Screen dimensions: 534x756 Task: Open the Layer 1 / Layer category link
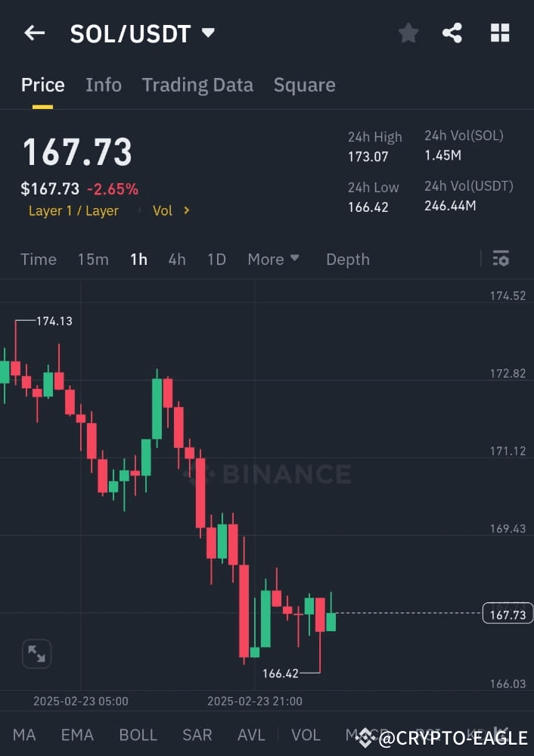click(x=73, y=210)
